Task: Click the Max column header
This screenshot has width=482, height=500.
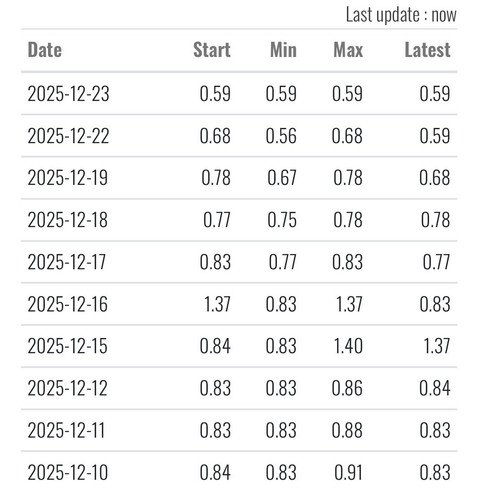Action: (348, 50)
